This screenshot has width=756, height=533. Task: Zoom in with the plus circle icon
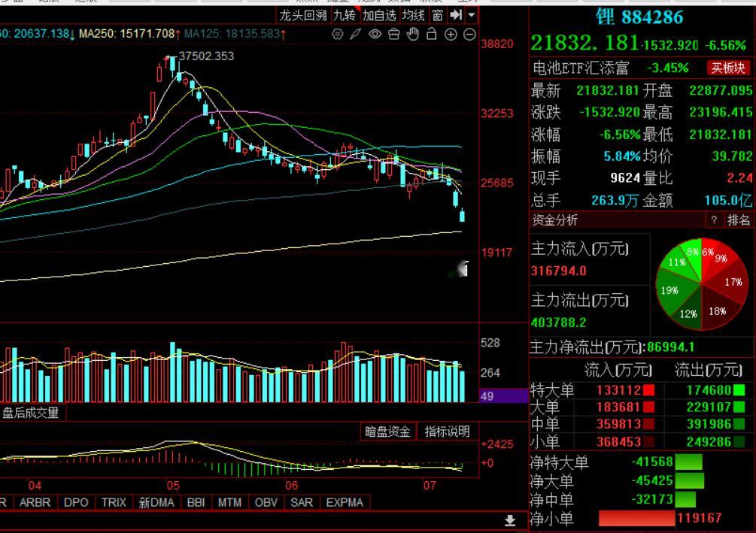tap(451, 35)
